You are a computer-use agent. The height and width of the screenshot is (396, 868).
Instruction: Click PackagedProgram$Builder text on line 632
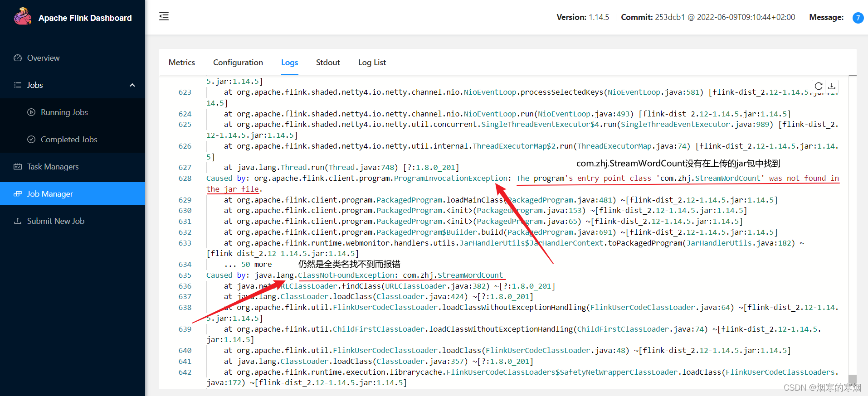(x=427, y=232)
